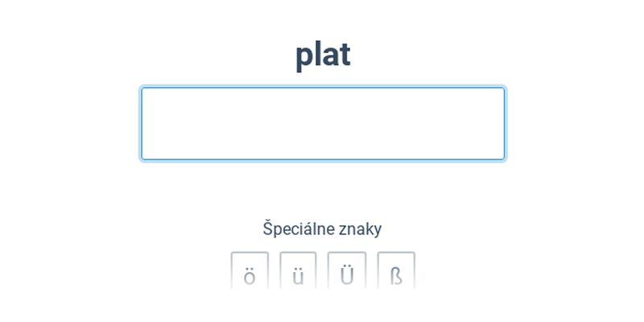Add capital U-umlaut using the special key
Image resolution: width=644 pixels, height=322 pixels.
coord(347,270)
